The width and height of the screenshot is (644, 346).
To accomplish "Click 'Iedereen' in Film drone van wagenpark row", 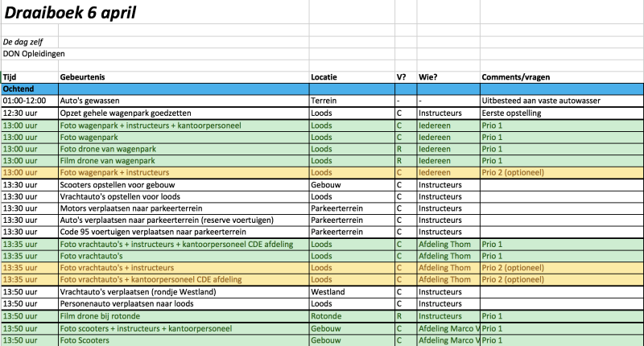I will point(448,161).
